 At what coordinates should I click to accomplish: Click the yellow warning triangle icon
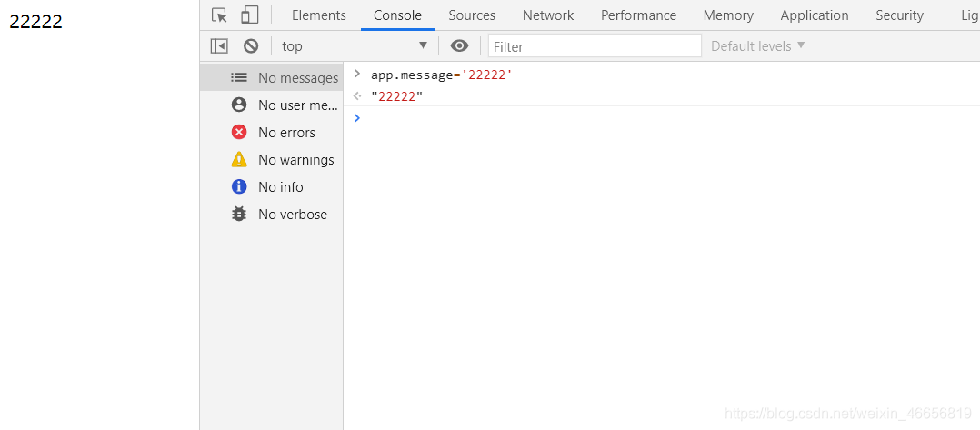coord(239,160)
